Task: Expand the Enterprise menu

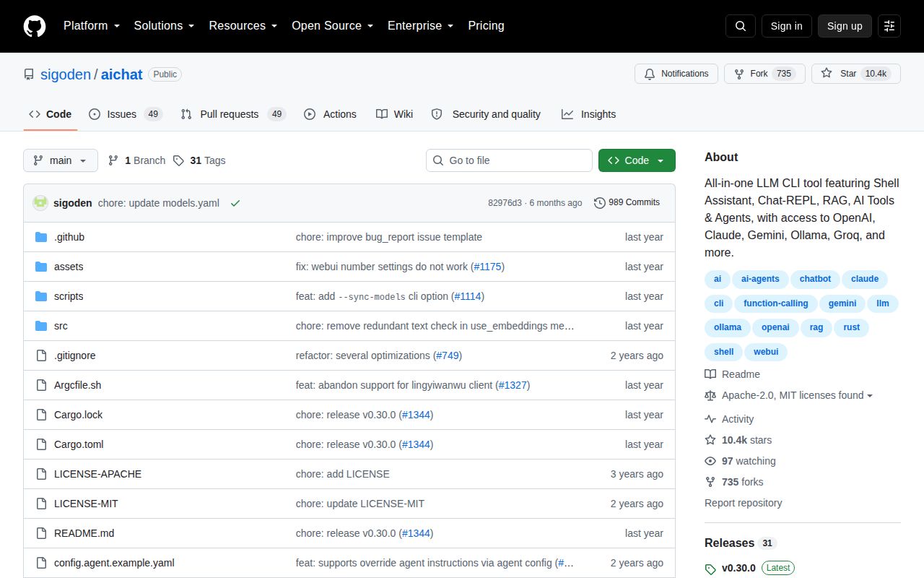Action: pos(420,26)
